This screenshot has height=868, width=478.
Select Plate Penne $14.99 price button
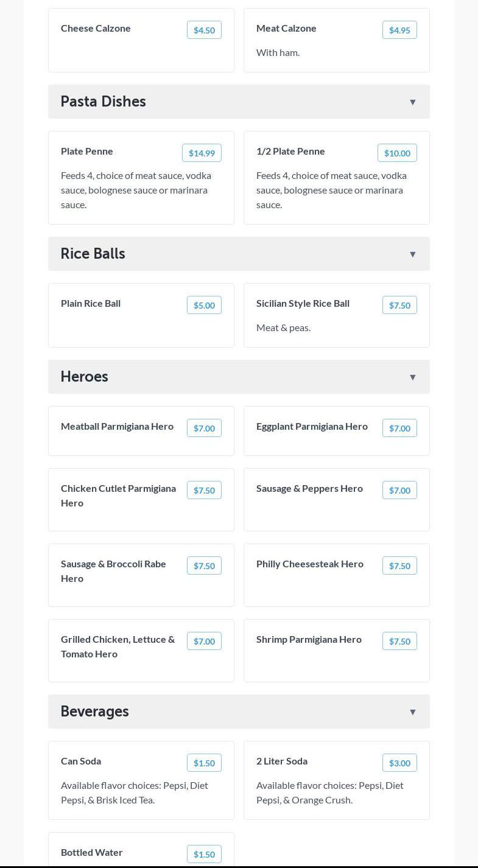pos(202,153)
